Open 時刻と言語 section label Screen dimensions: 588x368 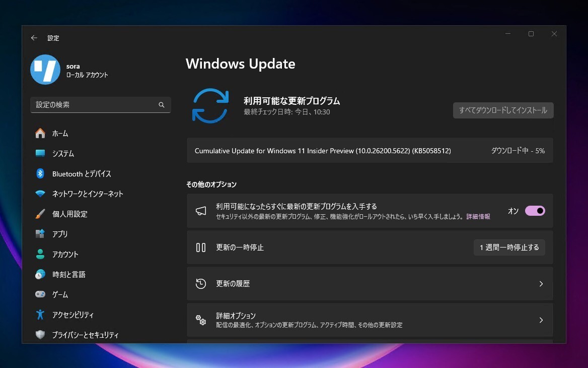69,275
